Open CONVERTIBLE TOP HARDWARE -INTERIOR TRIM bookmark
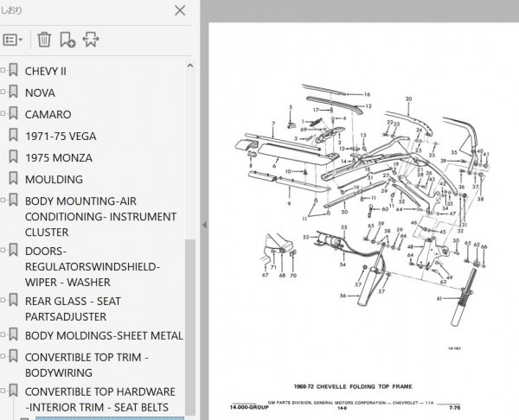This screenshot has height=420, width=519. pyautogui.click(x=100, y=399)
